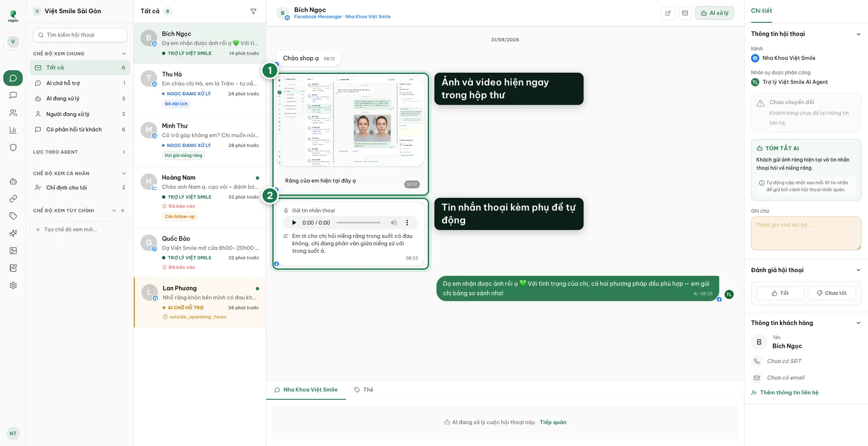Screen dimensions: 868x446
Task: Collapse the Thông tin khách hàng panel
Action: pyautogui.click(x=858, y=323)
